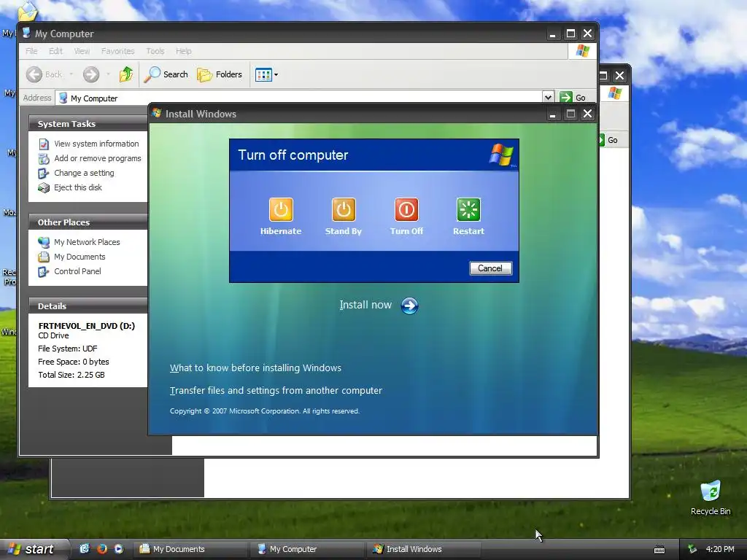Click the network tray icon near clock

coord(692,549)
